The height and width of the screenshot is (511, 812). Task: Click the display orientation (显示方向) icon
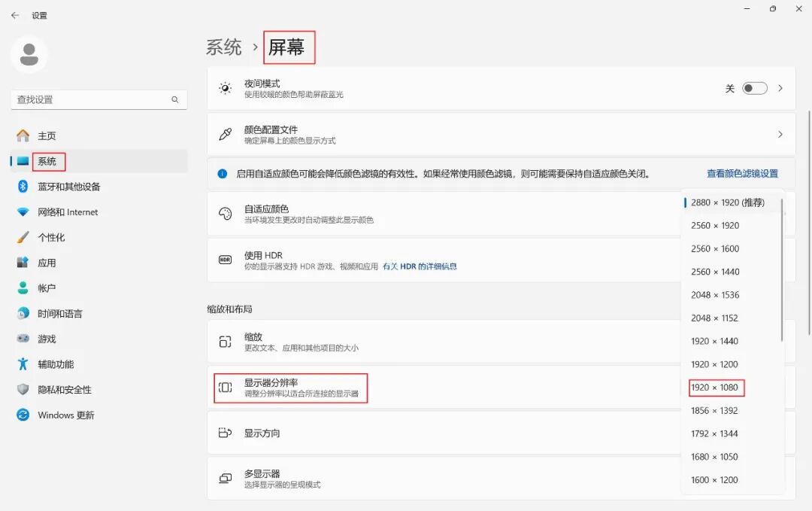[x=224, y=433]
